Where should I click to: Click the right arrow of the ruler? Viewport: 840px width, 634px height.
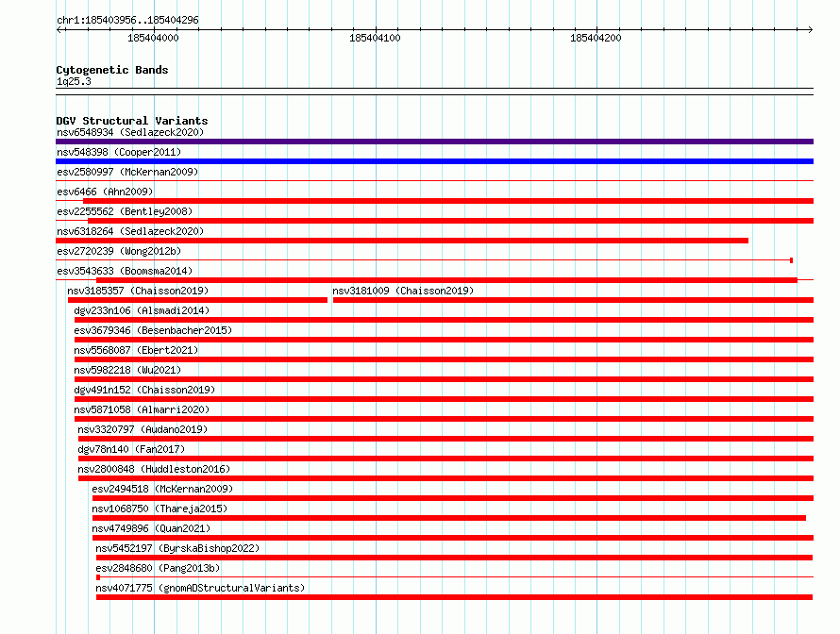[810, 30]
